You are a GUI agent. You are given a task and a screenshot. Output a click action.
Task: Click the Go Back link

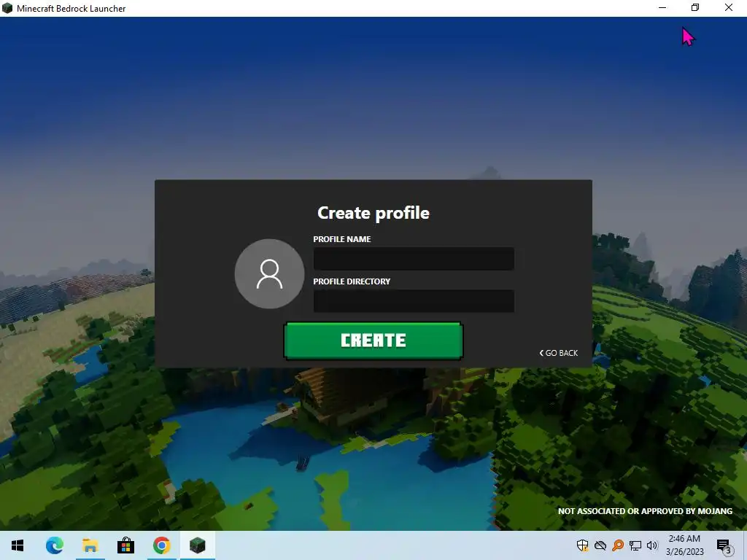(x=558, y=353)
